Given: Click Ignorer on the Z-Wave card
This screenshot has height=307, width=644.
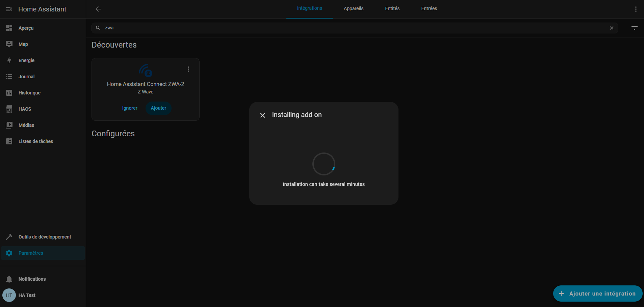Looking at the screenshot, I should [x=130, y=108].
